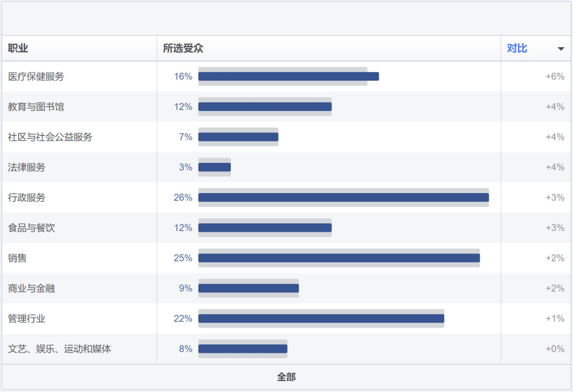Click the 16% value for 医疗保健服务
Viewport: 573px width, 392px height.
click(183, 76)
